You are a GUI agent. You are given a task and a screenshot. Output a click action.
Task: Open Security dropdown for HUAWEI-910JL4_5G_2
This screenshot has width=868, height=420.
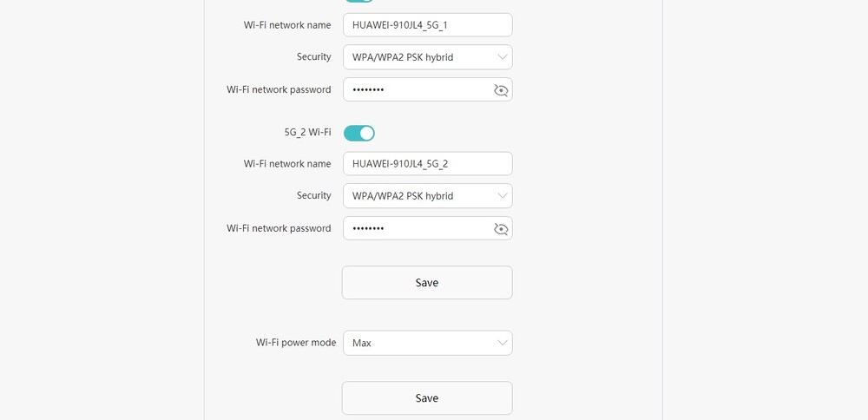[x=427, y=196]
